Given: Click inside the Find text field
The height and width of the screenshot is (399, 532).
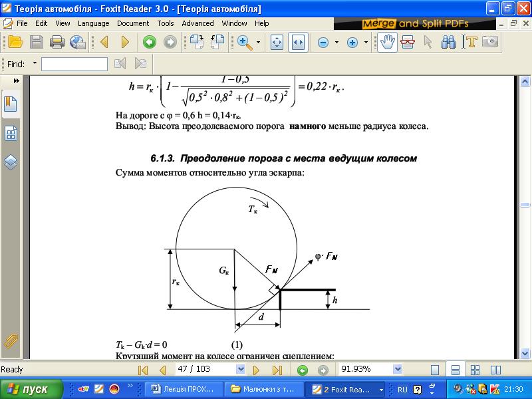Looking at the screenshot, I should click(74, 64).
